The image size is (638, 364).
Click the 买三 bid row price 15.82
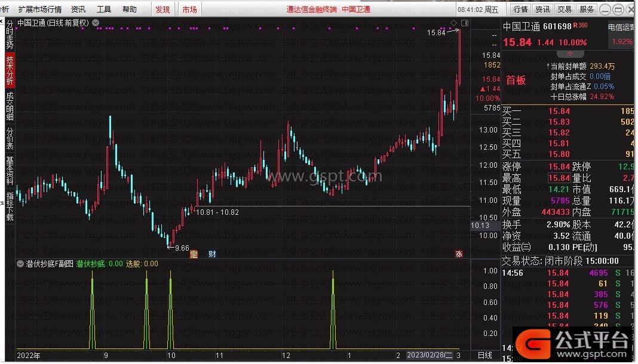click(559, 132)
